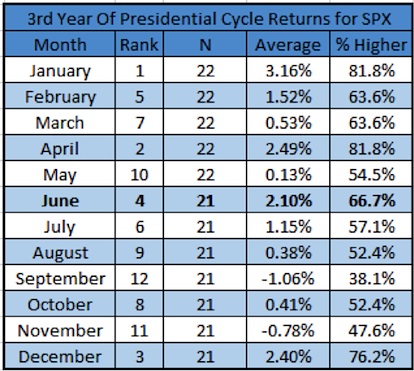The image size is (414, 371).
Task: Select the October rank 8 cell
Action: pyautogui.click(x=139, y=304)
